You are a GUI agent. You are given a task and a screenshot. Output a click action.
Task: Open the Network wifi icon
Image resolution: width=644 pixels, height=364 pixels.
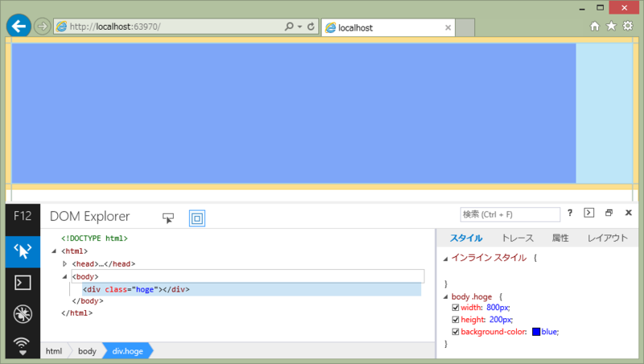point(23,346)
